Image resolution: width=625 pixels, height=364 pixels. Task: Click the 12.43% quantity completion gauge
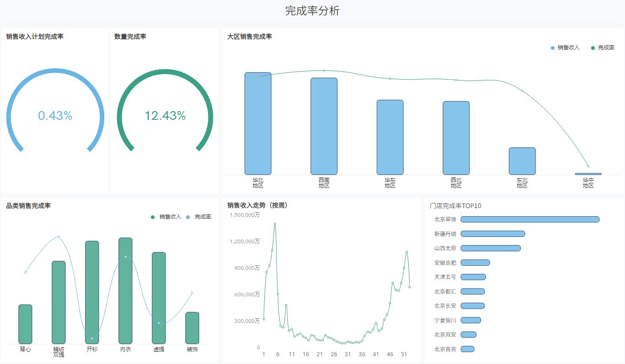(x=164, y=116)
